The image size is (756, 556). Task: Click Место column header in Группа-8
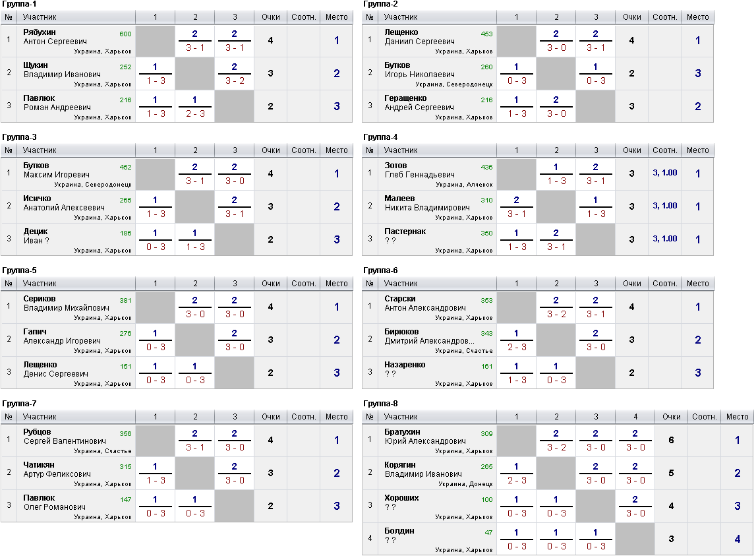(x=737, y=417)
